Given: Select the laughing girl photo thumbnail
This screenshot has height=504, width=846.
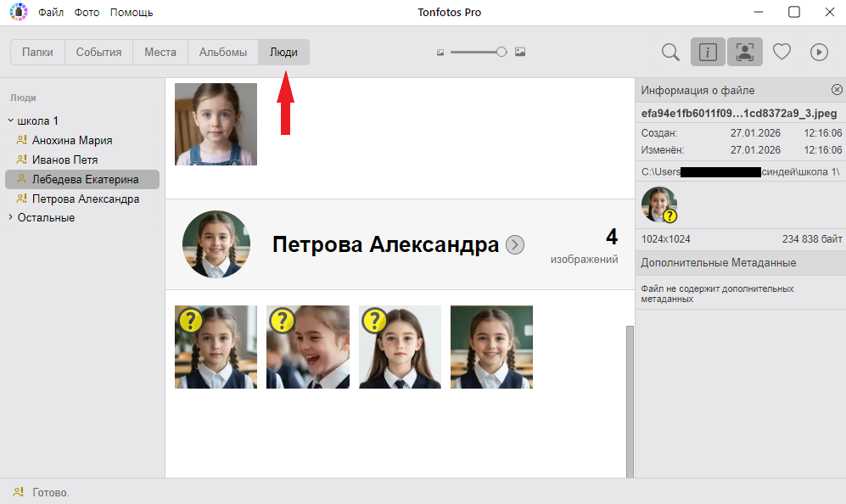Looking at the screenshot, I should pos(308,347).
